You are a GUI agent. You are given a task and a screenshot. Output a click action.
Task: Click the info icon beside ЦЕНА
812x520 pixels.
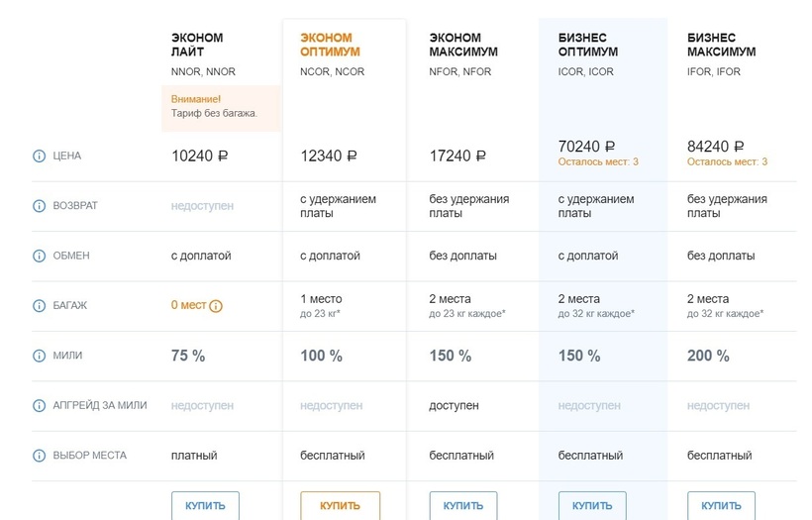pyautogui.click(x=40, y=156)
